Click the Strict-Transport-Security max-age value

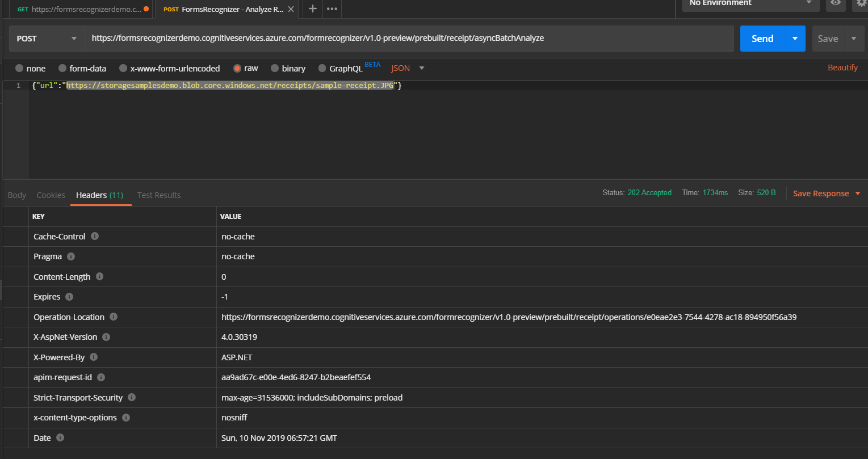pyautogui.click(x=312, y=398)
